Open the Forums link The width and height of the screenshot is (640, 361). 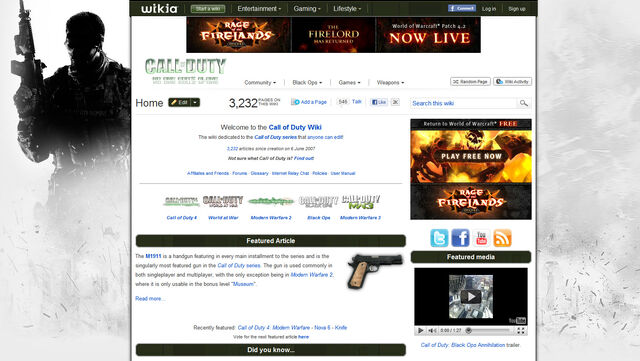tap(240, 173)
